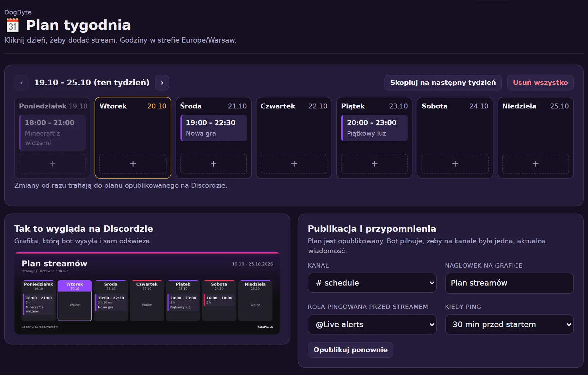Click the Discord schedule preview image
This screenshot has width=588, height=375.
(147, 293)
